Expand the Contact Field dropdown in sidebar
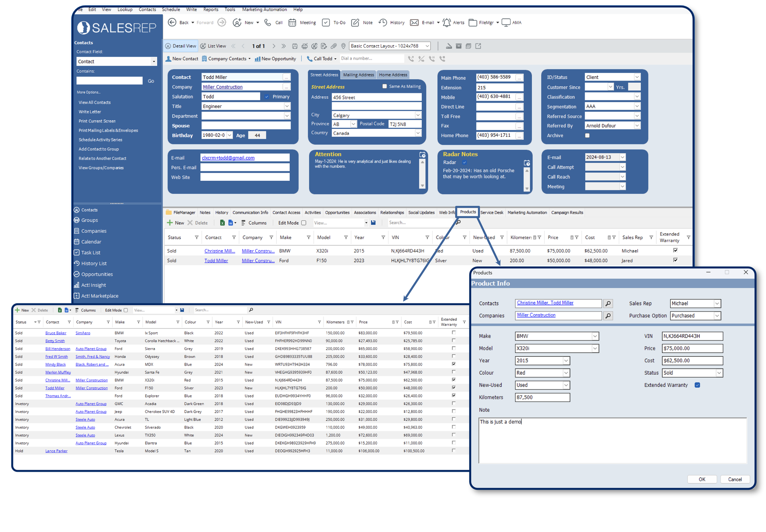 tap(154, 61)
